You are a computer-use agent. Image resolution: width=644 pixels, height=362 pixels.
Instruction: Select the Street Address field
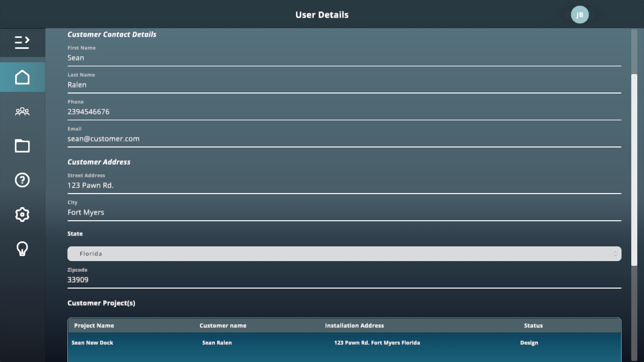tap(344, 185)
